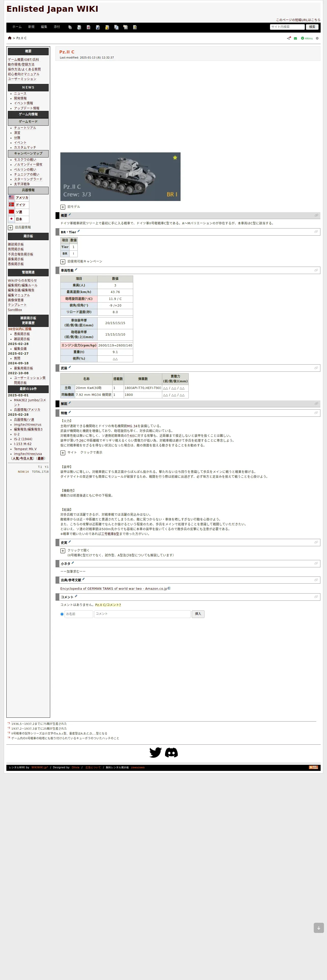This screenshot has width=327, height=980.
Task: Expand the クリックで開く history section
Action: pyautogui.click(x=63, y=551)
